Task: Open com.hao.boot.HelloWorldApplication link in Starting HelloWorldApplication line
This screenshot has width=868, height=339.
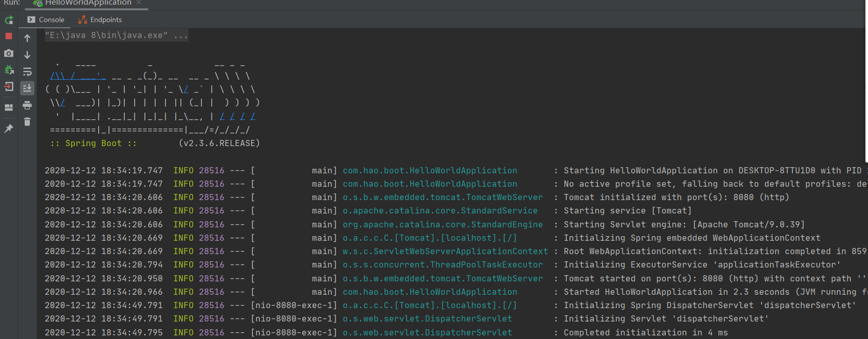Action: [430, 170]
